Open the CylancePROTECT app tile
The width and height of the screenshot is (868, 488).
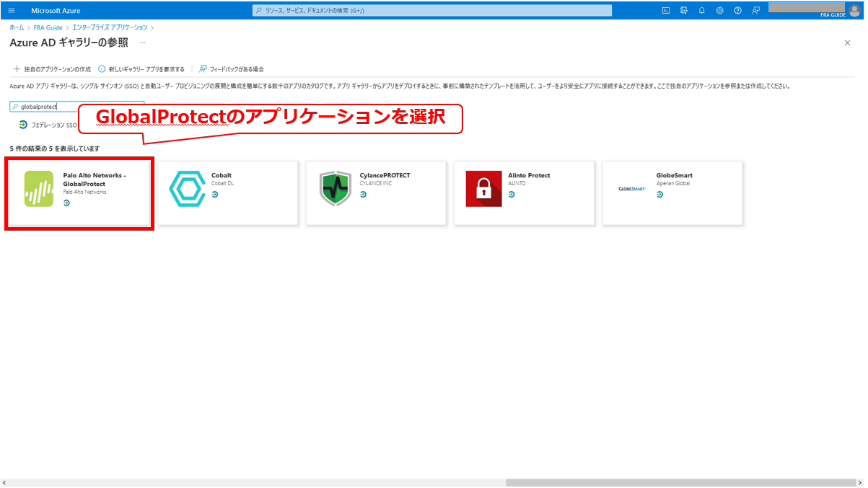pyautogui.click(x=375, y=192)
